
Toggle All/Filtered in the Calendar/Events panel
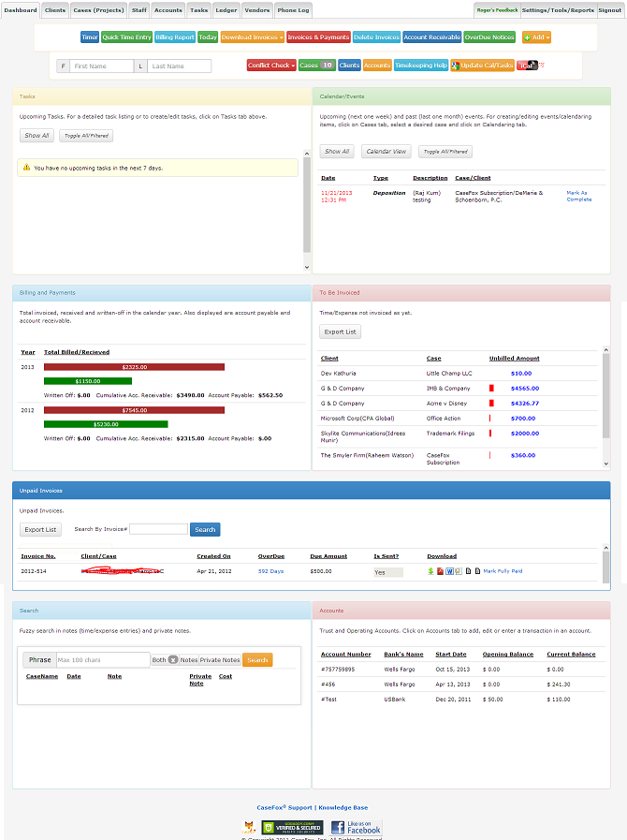click(x=445, y=152)
